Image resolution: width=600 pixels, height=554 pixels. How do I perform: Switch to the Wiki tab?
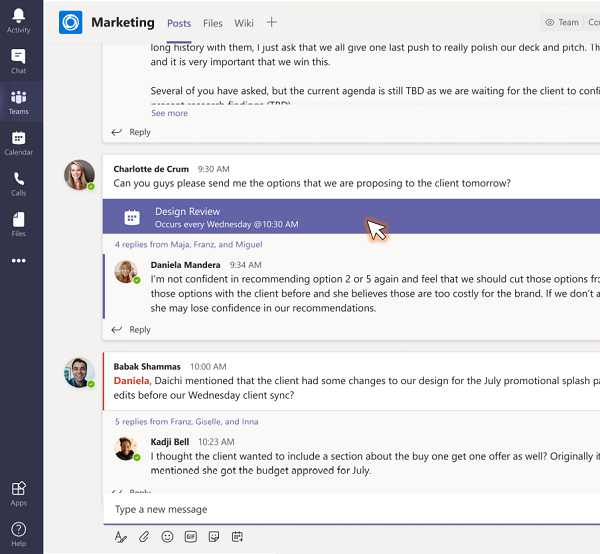(x=244, y=23)
